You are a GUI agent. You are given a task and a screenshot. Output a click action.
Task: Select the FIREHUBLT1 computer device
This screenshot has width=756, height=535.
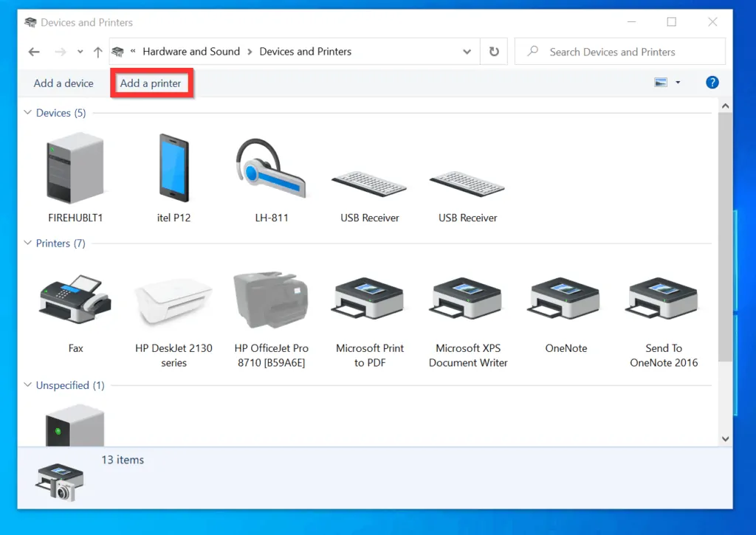click(75, 170)
